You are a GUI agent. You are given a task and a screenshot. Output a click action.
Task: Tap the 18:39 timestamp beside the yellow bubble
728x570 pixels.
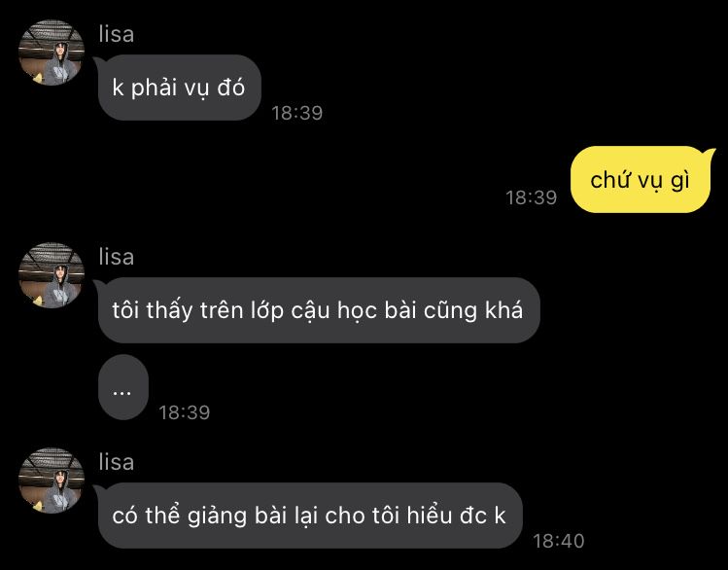[531, 197]
